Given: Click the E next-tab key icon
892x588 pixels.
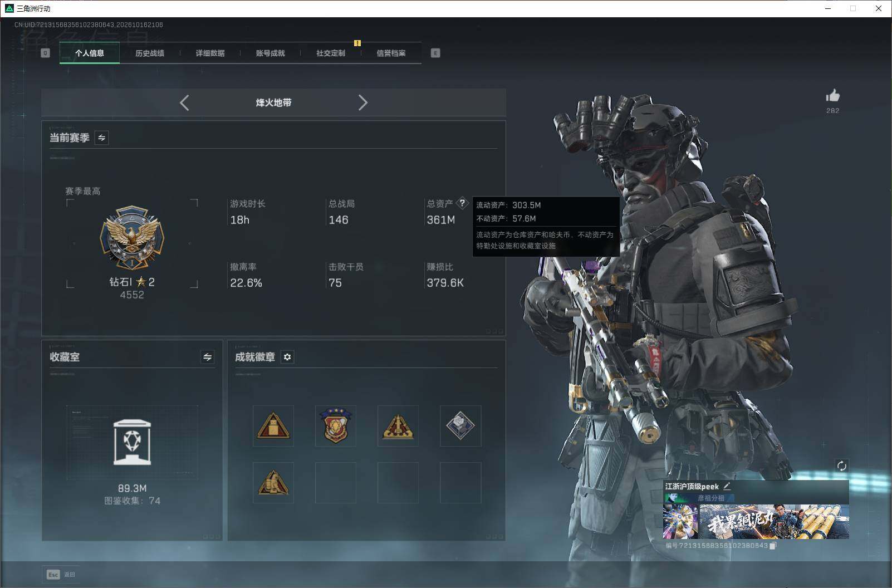Looking at the screenshot, I should [x=435, y=53].
